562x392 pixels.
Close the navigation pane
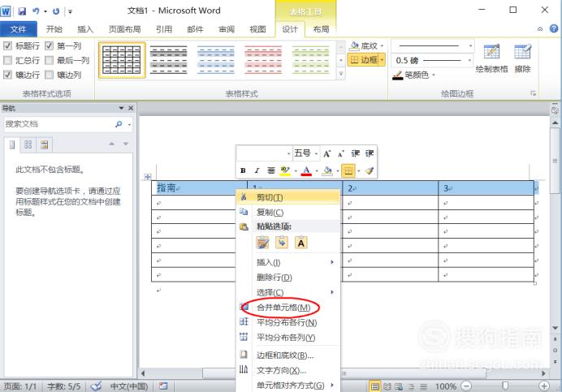131,108
